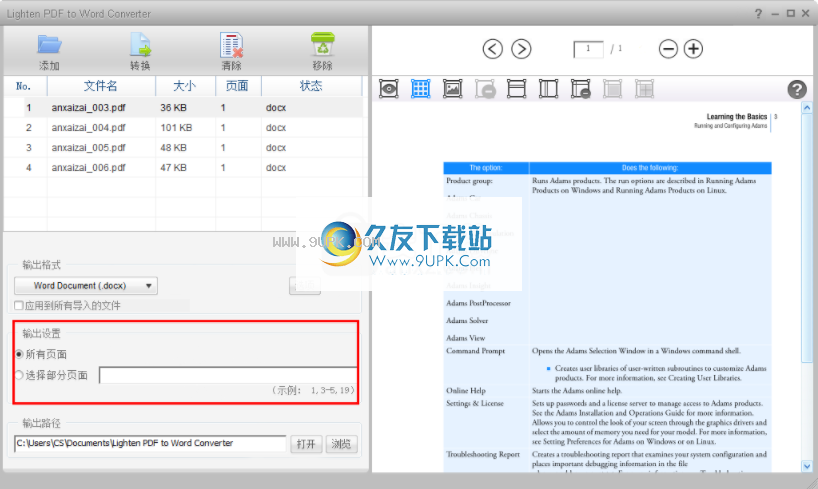Click the 文件名 column header
818x489 pixels.
[101, 86]
